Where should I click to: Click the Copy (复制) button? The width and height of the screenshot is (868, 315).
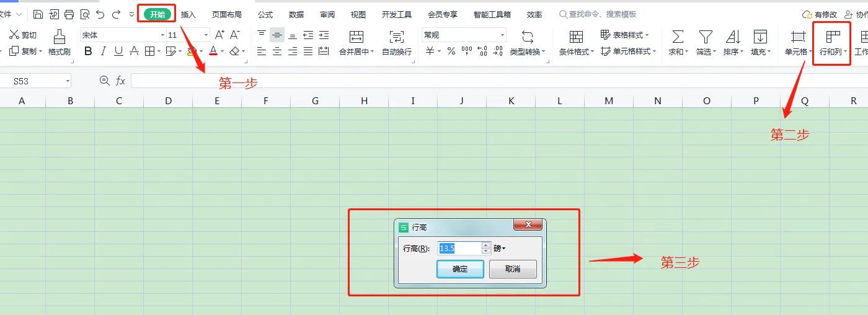coord(24,51)
